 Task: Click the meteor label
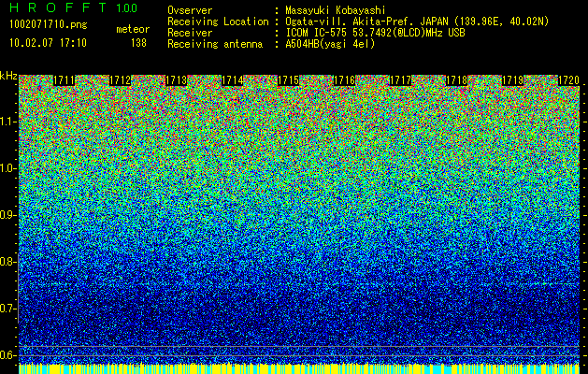[133, 29]
